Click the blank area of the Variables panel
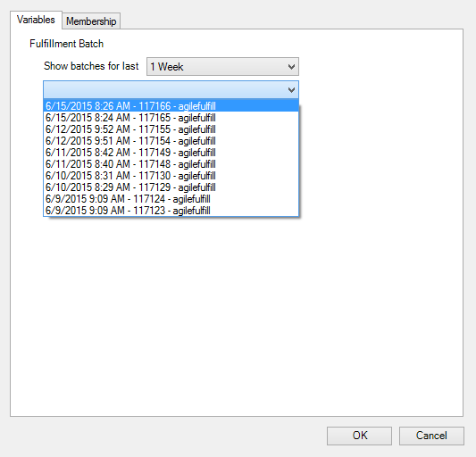The image size is (476, 457). pyautogui.click(x=237, y=316)
